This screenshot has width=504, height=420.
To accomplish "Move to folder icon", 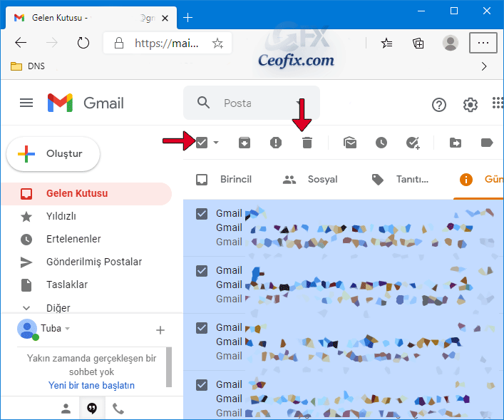I will click(455, 143).
